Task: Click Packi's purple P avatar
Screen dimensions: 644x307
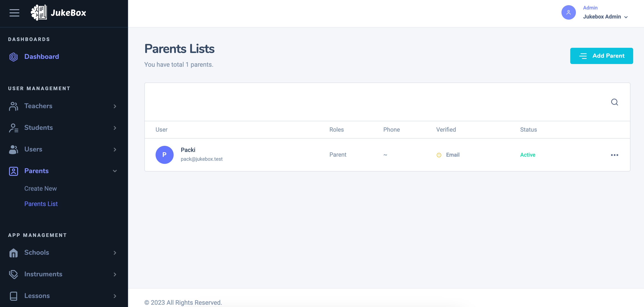Action: pyautogui.click(x=165, y=155)
